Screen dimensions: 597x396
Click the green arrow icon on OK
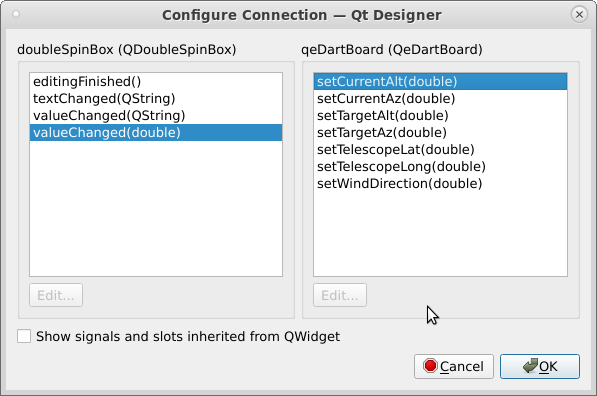(x=530, y=366)
